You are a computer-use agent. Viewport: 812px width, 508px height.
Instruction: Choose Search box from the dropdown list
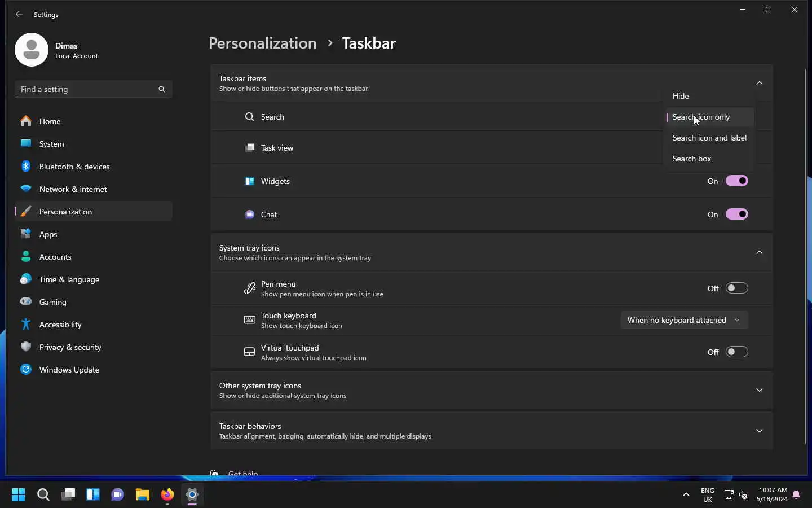click(692, 159)
